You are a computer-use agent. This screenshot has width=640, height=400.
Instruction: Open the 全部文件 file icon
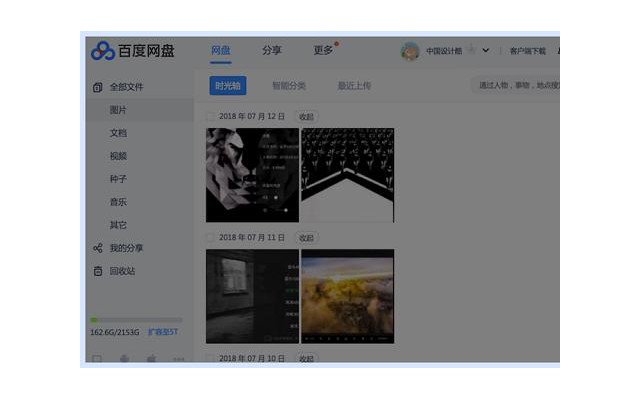click(x=97, y=87)
